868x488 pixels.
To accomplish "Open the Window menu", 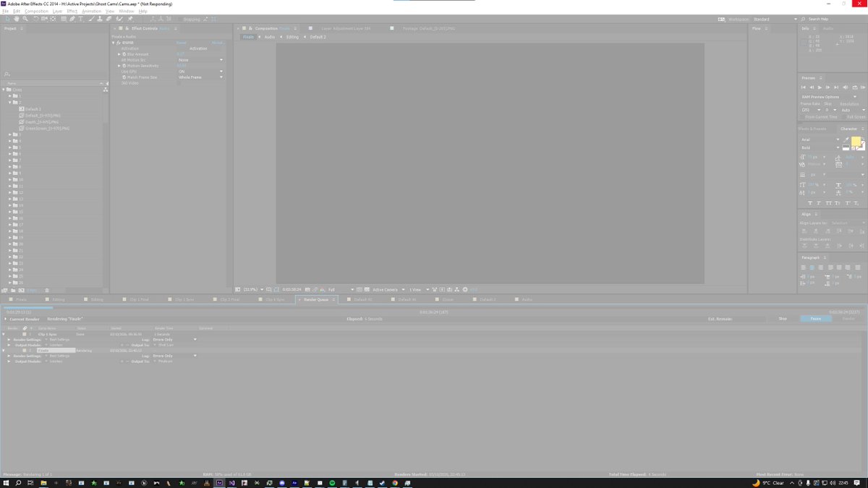I will pyautogui.click(x=126, y=11).
